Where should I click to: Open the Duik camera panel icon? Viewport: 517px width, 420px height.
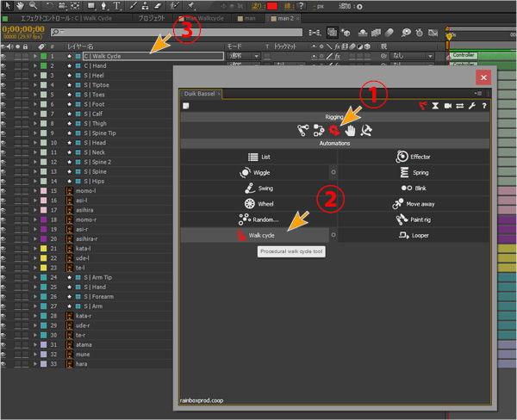(x=447, y=106)
